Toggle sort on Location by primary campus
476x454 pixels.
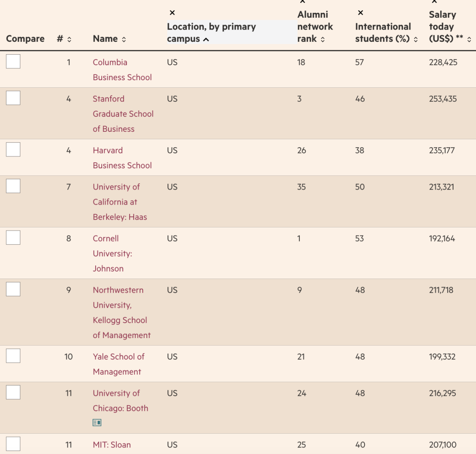tap(206, 39)
